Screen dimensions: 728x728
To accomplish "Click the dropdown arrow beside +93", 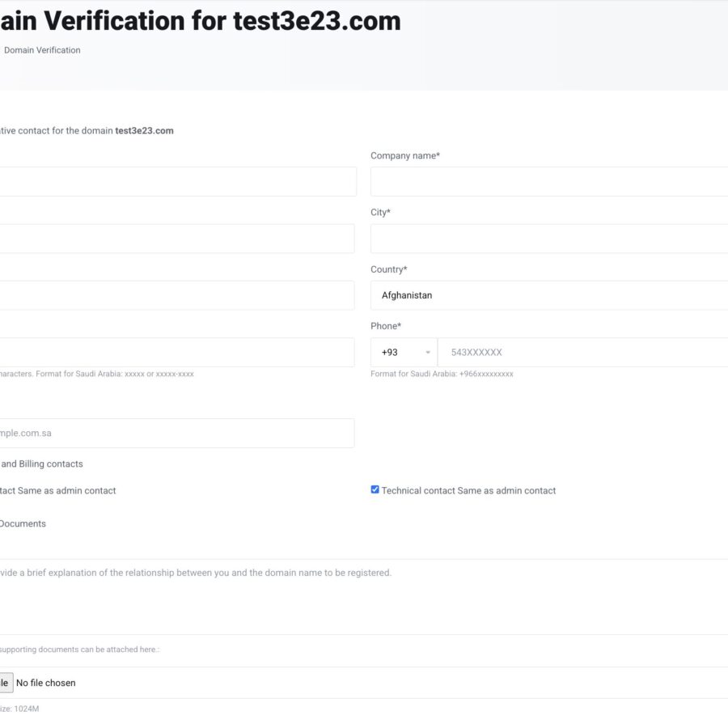I will (x=429, y=352).
